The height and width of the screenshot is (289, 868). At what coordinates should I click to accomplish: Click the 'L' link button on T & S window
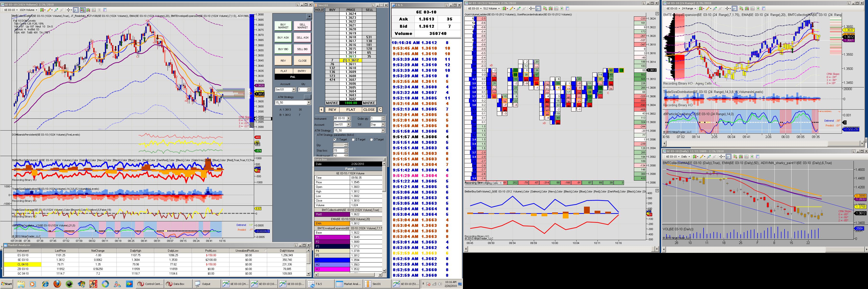click(447, 5)
